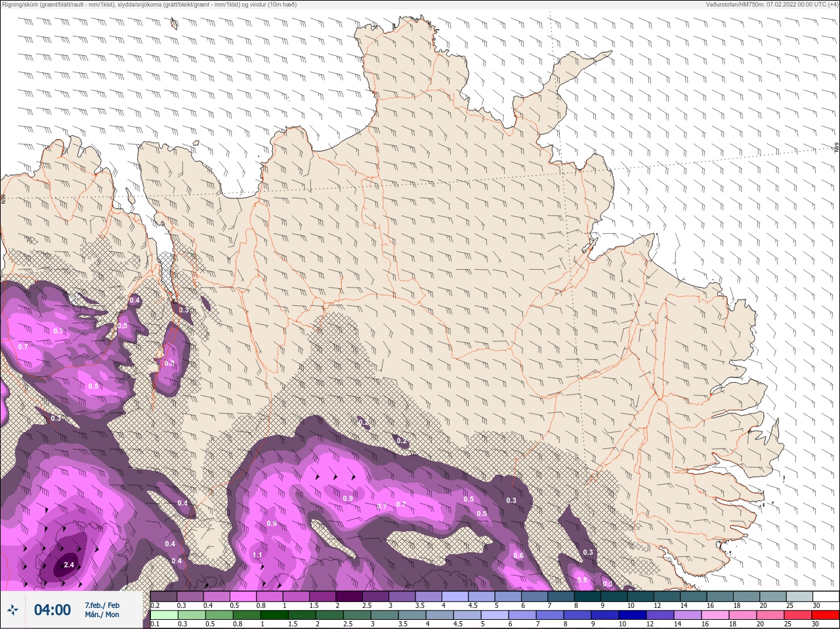840x629 pixels.
Task: Click the '7.feb./ Feb' date label
Action: click(102, 605)
